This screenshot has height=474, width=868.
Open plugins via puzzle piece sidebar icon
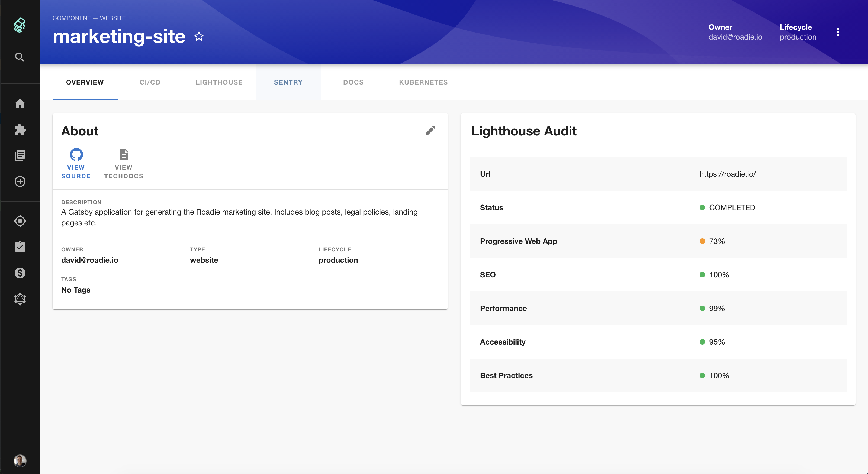coord(20,129)
